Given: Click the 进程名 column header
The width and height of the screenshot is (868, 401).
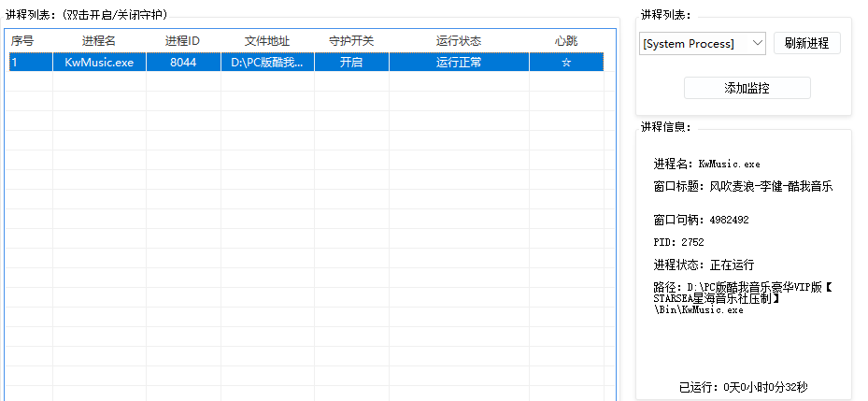Looking at the screenshot, I should [x=99, y=41].
